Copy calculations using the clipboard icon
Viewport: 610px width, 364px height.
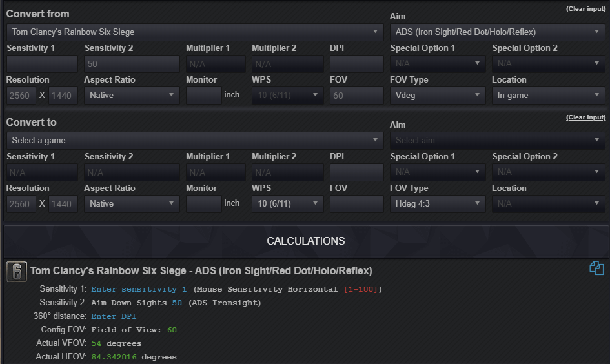click(x=597, y=268)
